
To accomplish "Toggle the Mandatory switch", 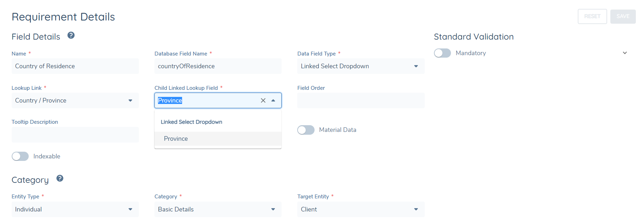I will (x=442, y=53).
